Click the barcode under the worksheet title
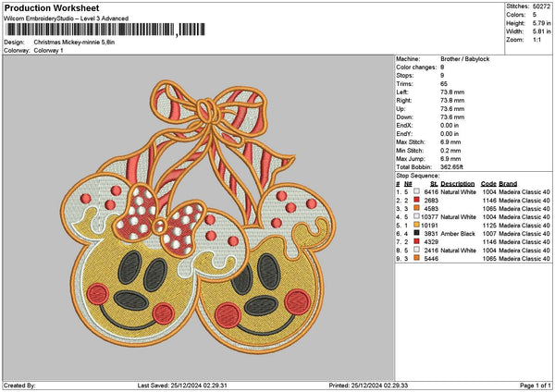 105,30
